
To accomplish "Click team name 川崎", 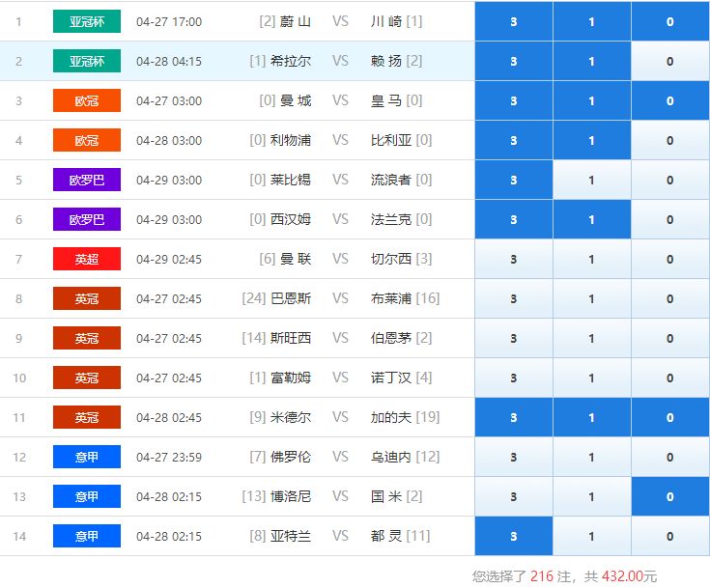I will coord(386,21).
